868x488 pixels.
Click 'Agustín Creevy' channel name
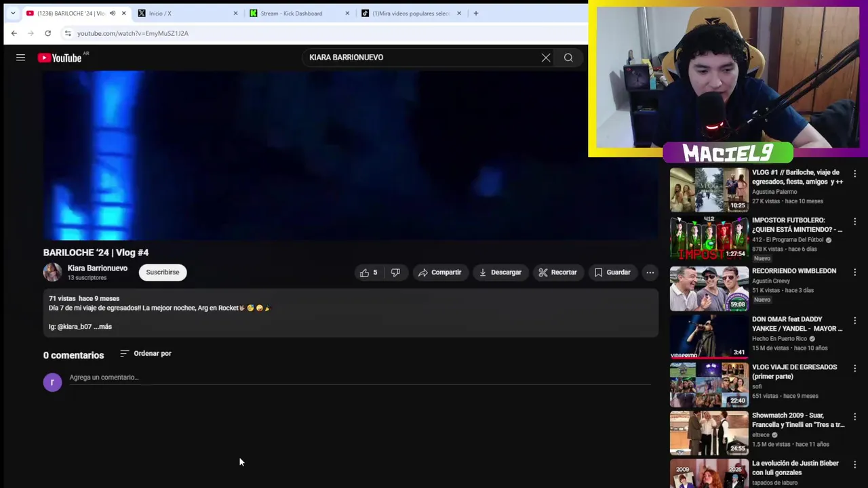771,281
